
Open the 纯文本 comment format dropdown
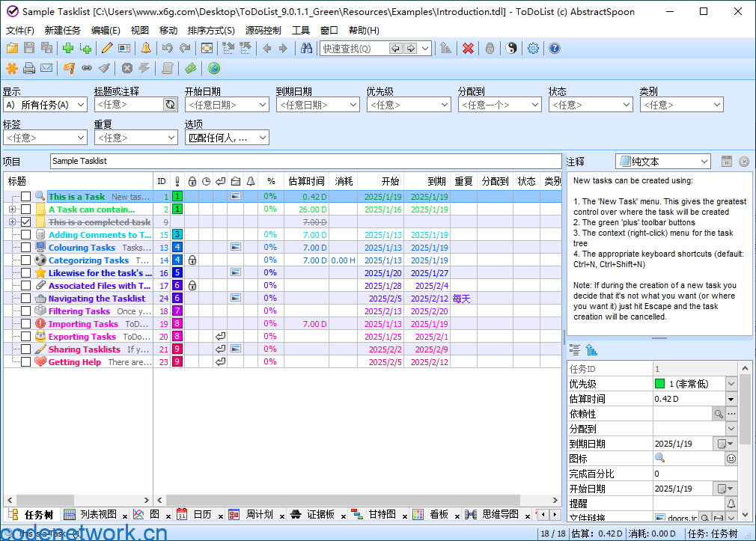[x=663, y=162]
